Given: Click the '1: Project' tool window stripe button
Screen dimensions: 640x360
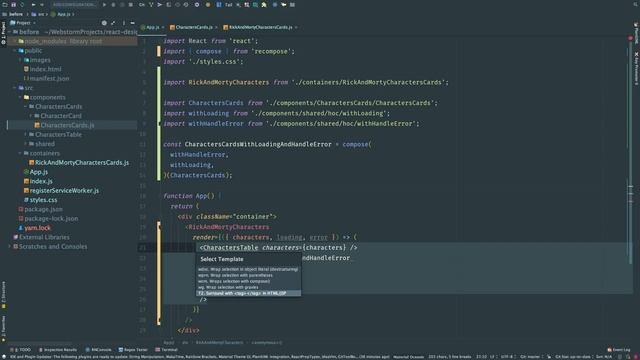Looking at the screenshot, I should pyautogui.click(x=3, y=33).
